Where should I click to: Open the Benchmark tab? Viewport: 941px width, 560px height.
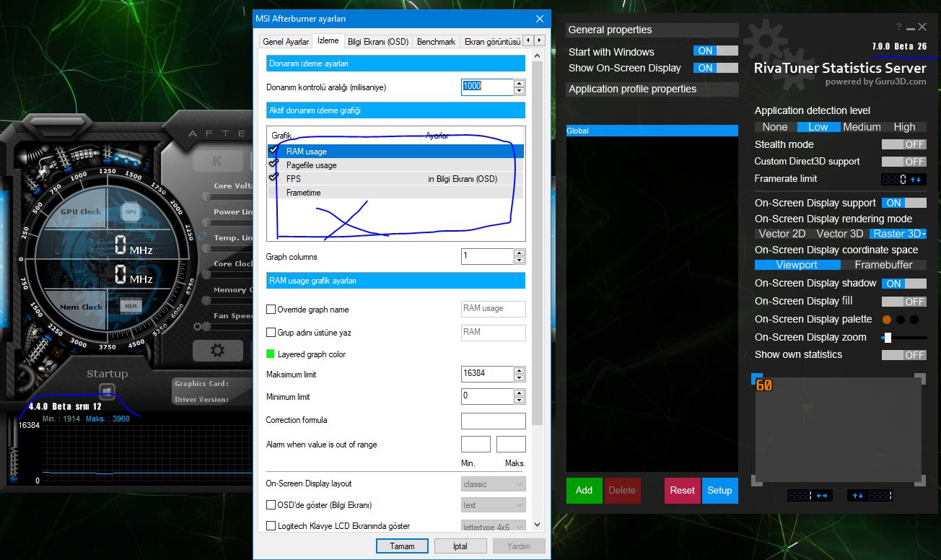tap(436, 42)
